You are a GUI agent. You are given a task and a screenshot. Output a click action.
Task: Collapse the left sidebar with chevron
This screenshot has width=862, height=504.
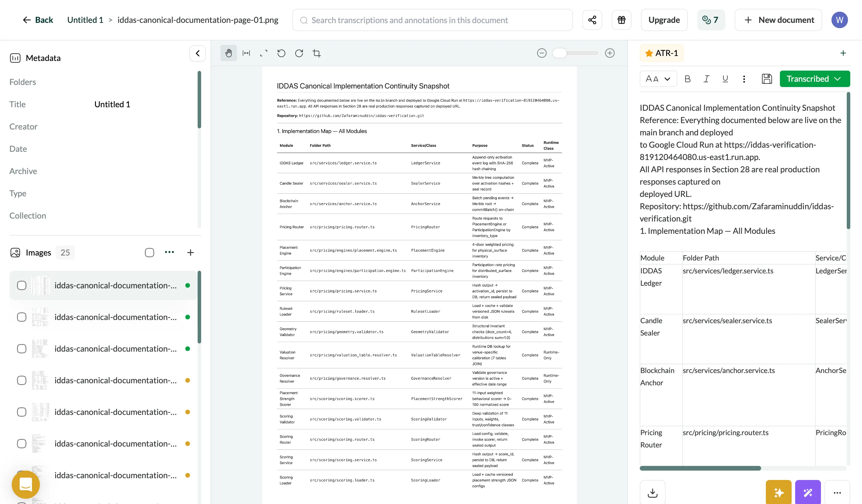(x=198, y=53)
